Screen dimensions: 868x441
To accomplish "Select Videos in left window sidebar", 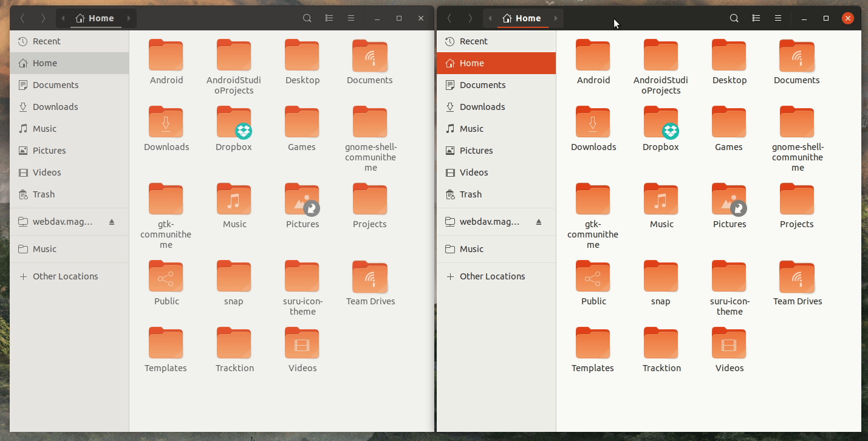I will (x=69, y=173).
